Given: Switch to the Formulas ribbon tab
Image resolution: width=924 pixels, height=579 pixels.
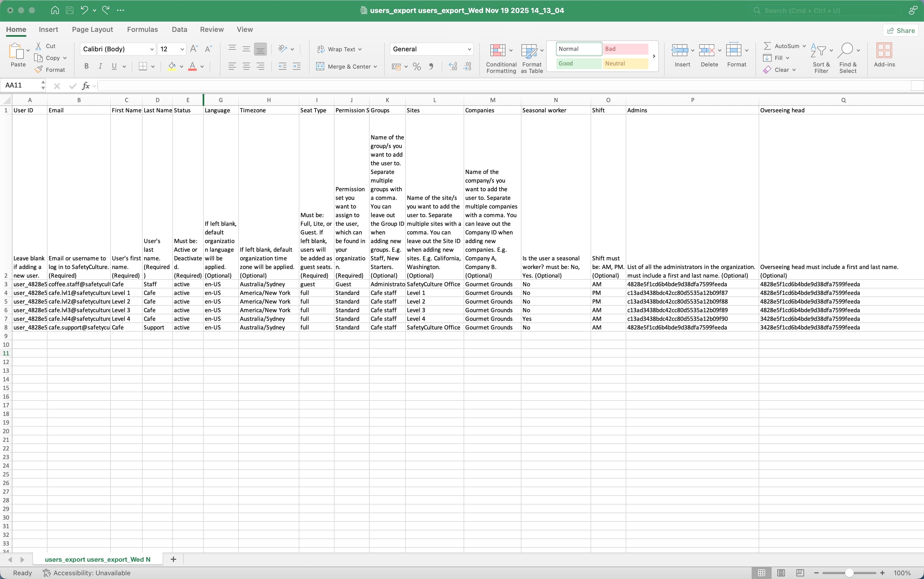Looking at the screenshot, I should (x=142, y=29).
